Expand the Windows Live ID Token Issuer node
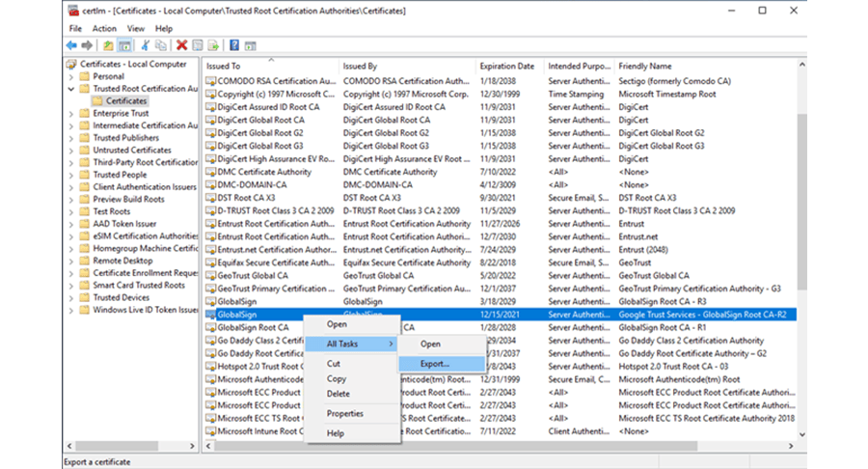Viewport: 868px width, 469px height. pos(70,310)
